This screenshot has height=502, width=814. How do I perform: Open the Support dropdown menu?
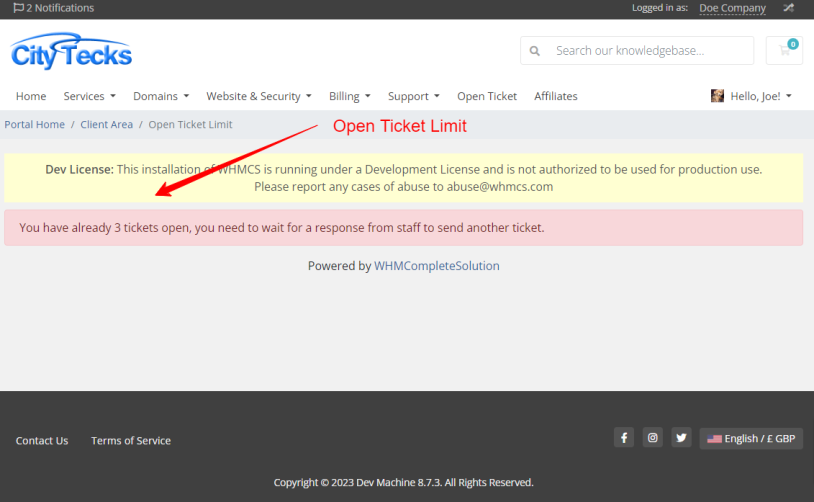click(413, 96)
